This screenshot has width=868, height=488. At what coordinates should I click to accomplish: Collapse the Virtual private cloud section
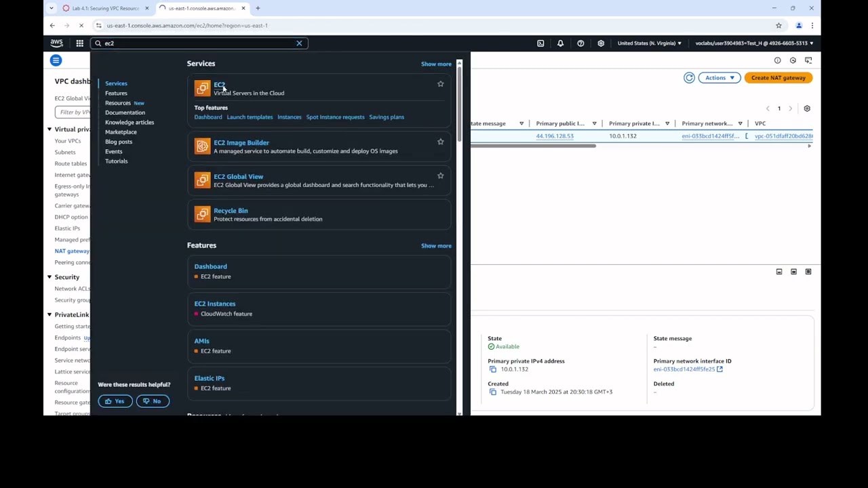click(x=50, y=129)
